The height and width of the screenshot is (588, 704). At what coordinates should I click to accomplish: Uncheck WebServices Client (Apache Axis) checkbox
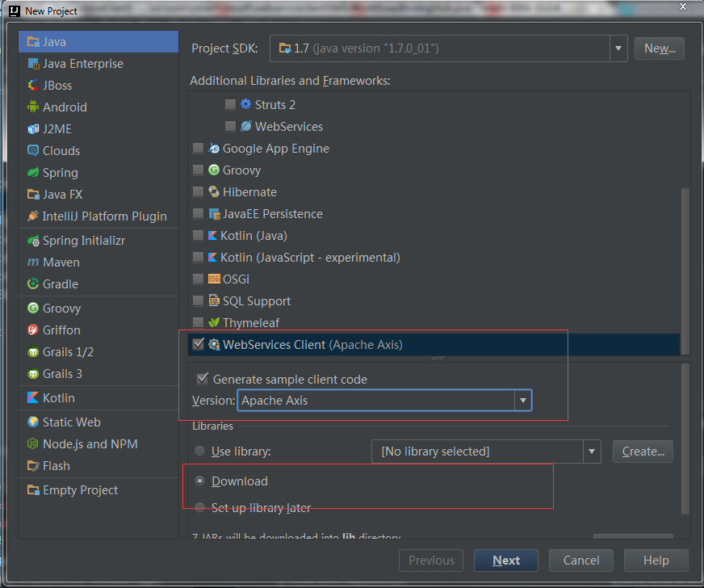(198, 344)
